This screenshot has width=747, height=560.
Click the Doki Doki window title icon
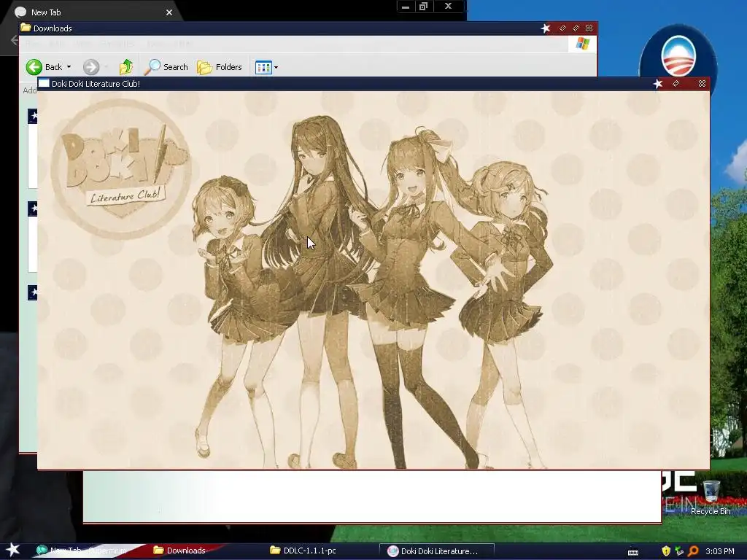click(44, 83)
